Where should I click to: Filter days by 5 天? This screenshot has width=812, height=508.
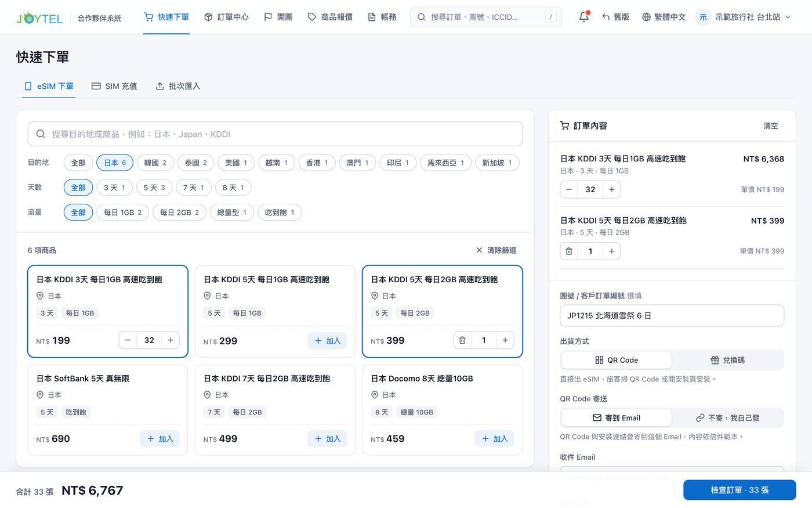(154, 188)
